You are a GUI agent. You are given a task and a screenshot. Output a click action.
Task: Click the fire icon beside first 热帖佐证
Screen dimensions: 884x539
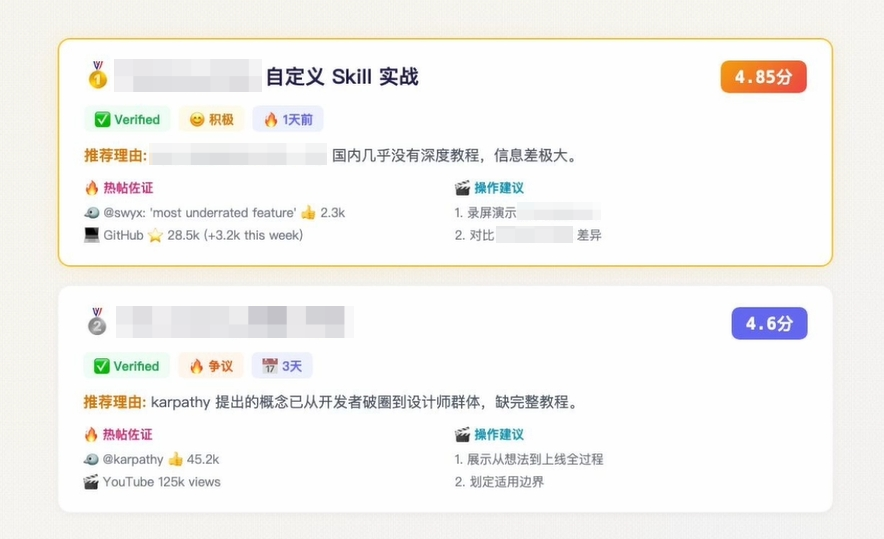click(x=92, y=188)
